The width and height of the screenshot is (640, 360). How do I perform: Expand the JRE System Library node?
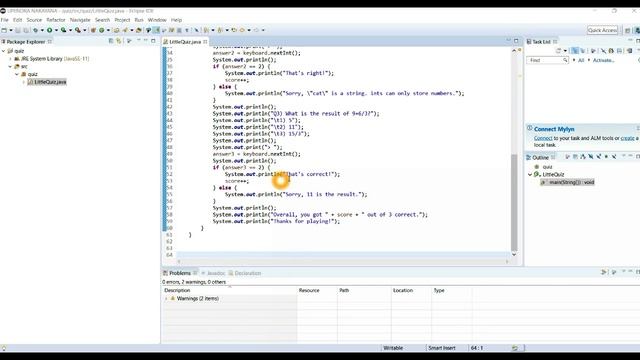coord(11,59)
